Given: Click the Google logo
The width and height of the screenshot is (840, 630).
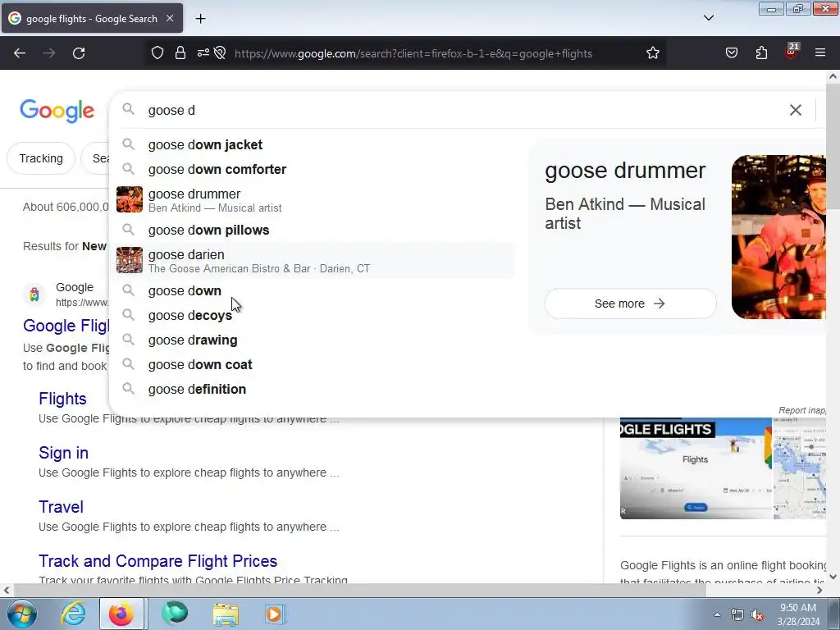Looking at the screenshot, I should [x=57, y=112].
